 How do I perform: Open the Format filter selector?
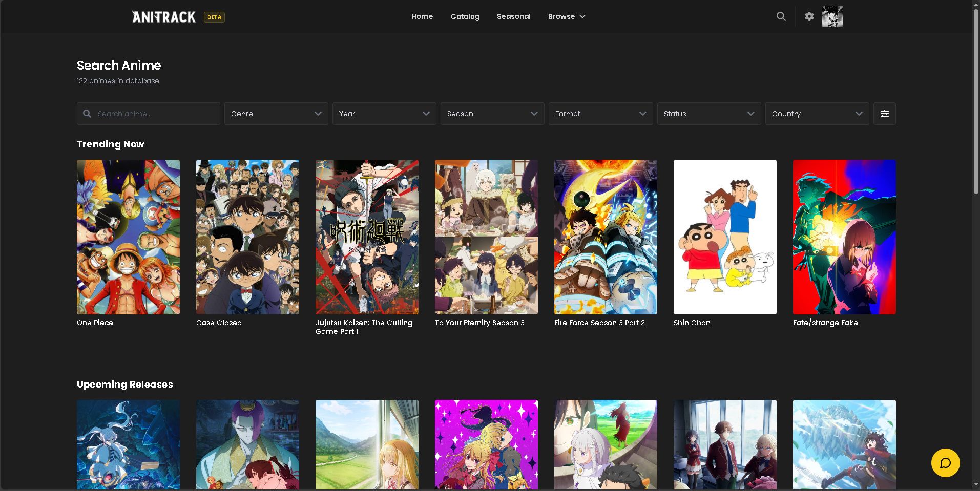click(600, 114)
